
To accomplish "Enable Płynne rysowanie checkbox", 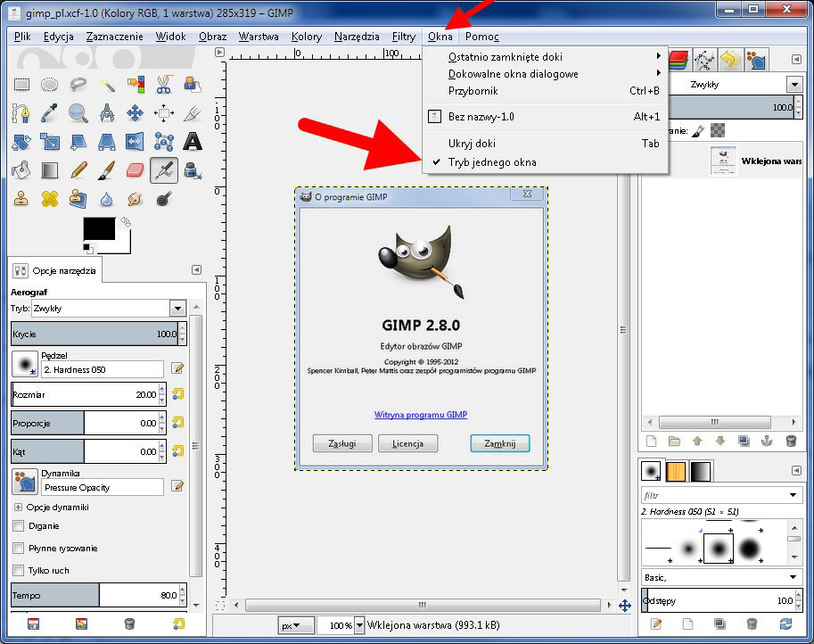I will click(19, 548).
